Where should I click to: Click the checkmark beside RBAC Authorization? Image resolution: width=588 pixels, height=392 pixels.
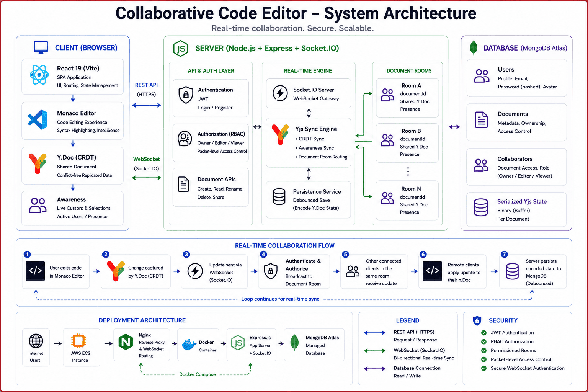[484, 341]
